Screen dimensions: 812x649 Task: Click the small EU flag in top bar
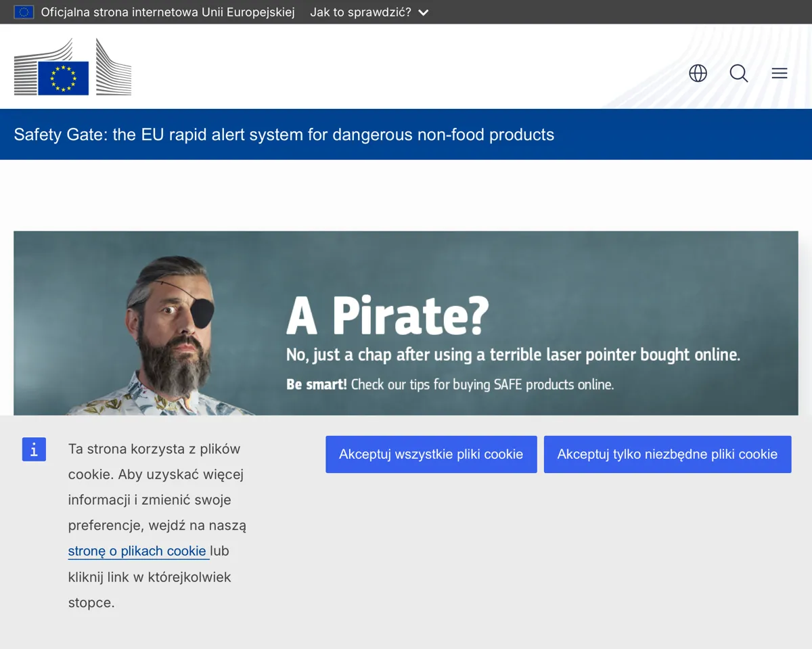click(24, 12)
